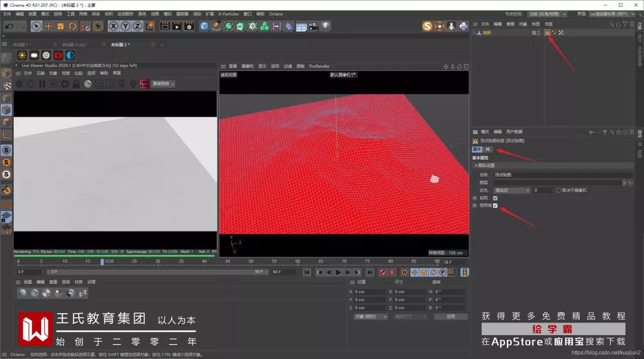Toggle the Live Viewer lock icon
This screenshot has height=359, width=644.
(76, 84)
